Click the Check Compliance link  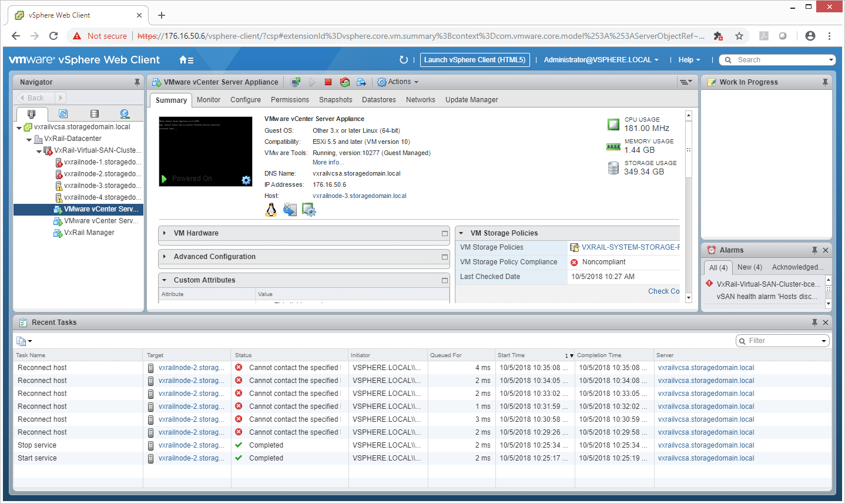click(663, 291)
